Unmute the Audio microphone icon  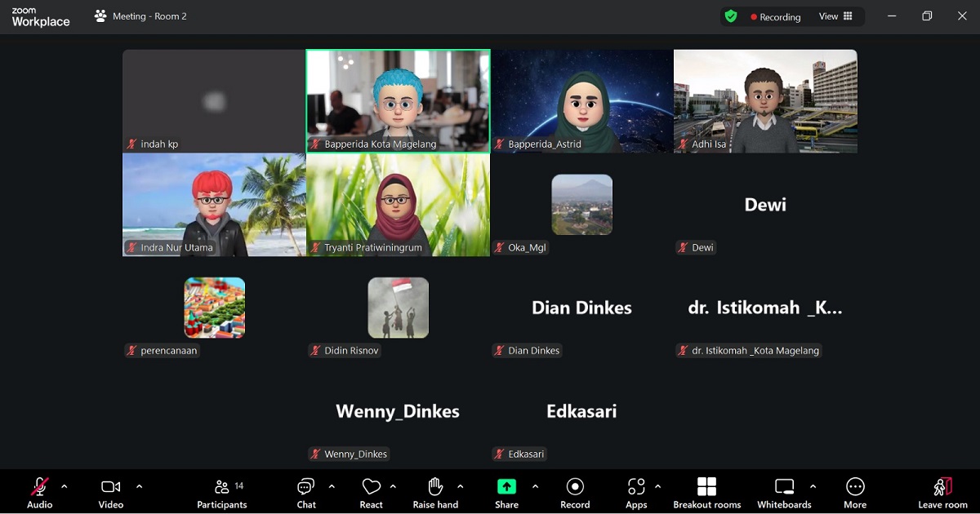(x=39, y=486)
